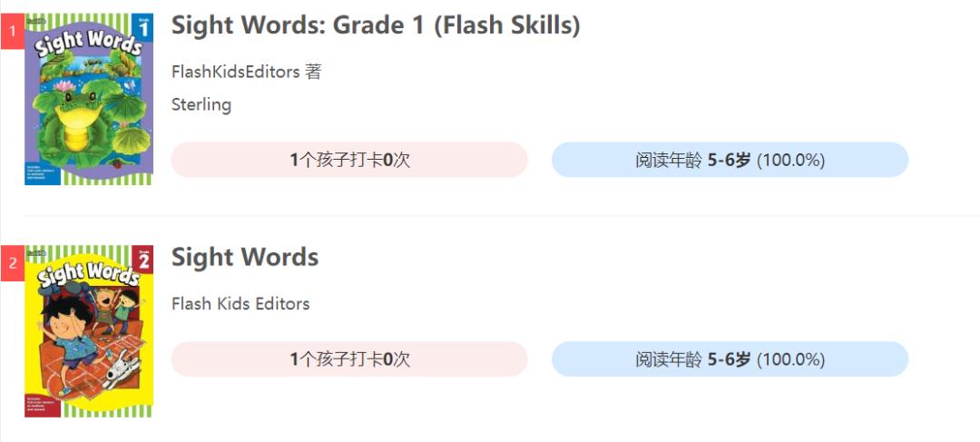This screenshot has height=442, width=980.
Task: Open the second book's "Sight Words" title
Action: click(245, 258)
